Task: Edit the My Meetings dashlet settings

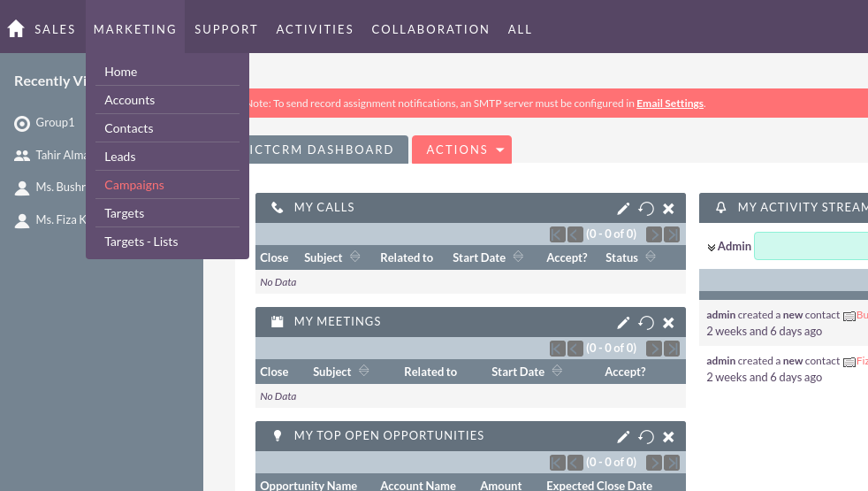Action: pos(623,323)
